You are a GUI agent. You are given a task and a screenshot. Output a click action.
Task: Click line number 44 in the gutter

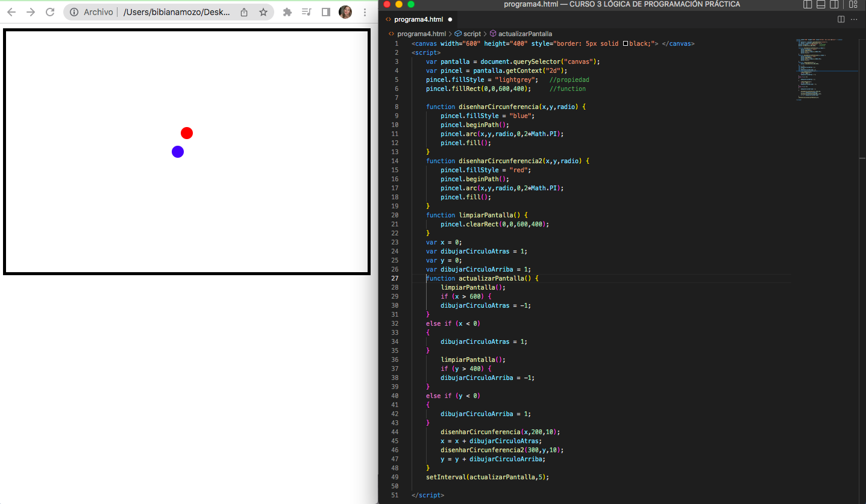coord(395,432)
